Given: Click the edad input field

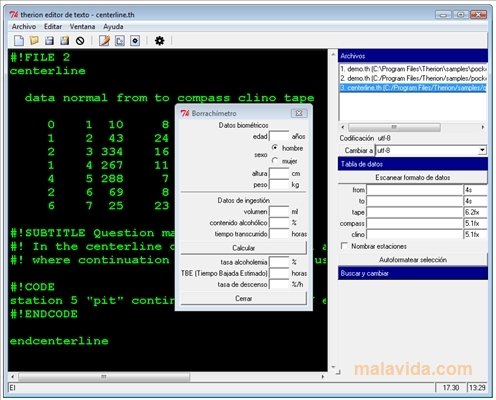Looking at the screenshot, I should tap(279, 136).
